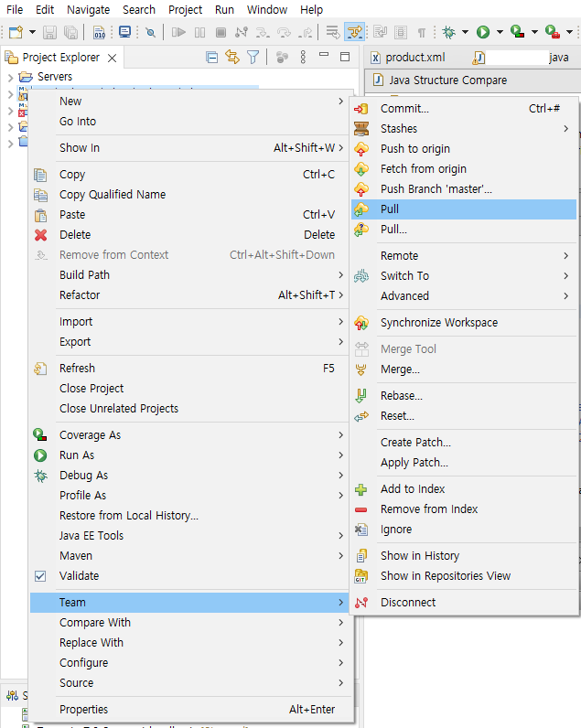Click the Debug bug icon in toolbar

448,33
